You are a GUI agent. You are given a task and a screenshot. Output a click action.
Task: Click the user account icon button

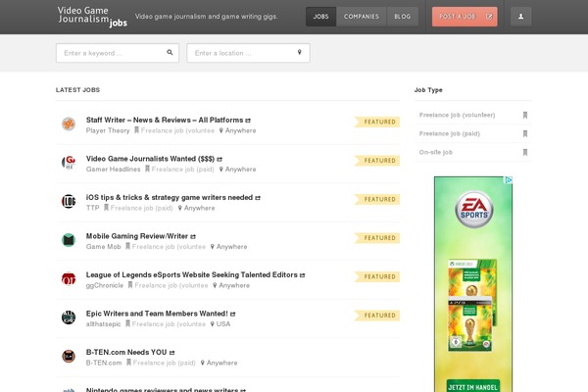click(x=521, y=17)
